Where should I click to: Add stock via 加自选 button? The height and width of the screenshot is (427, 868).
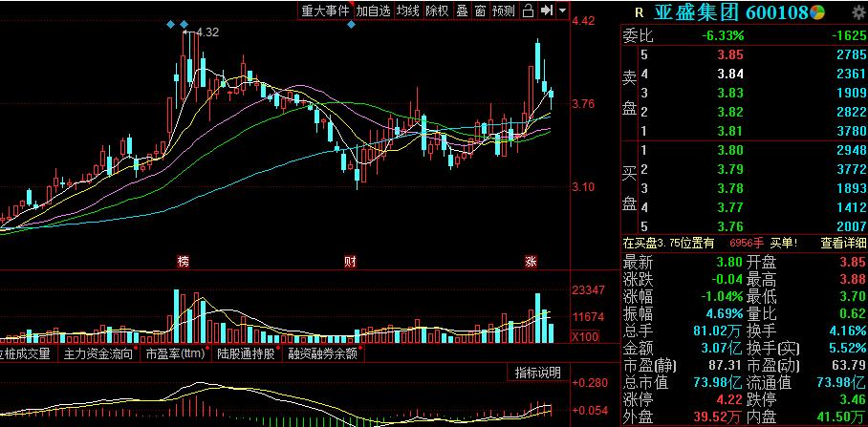tap(373, 10)
